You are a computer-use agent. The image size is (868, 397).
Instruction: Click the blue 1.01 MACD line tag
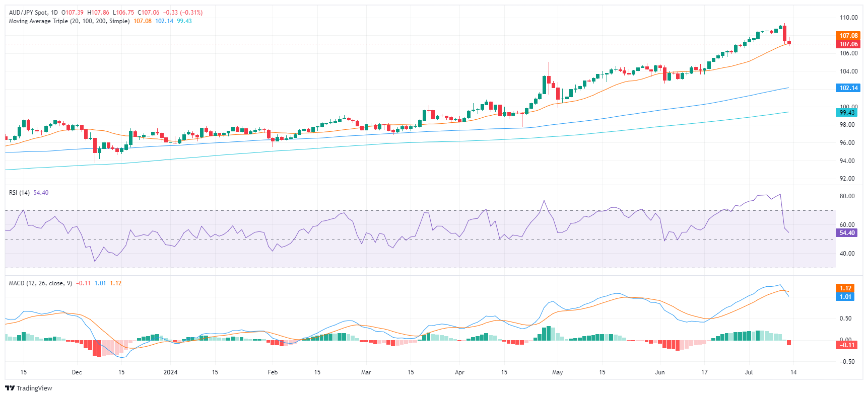tap(845, 297)
